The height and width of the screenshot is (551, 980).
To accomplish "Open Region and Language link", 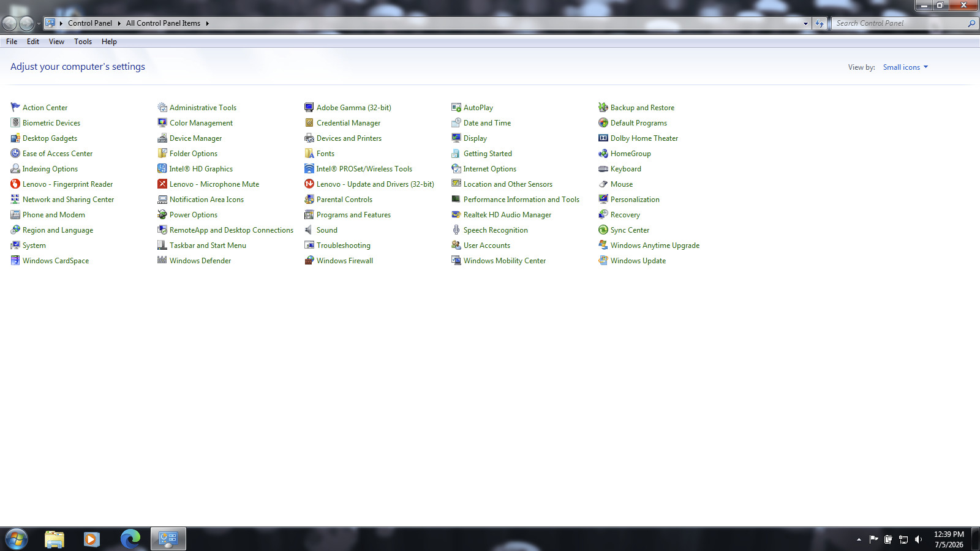I will point(58,230).
